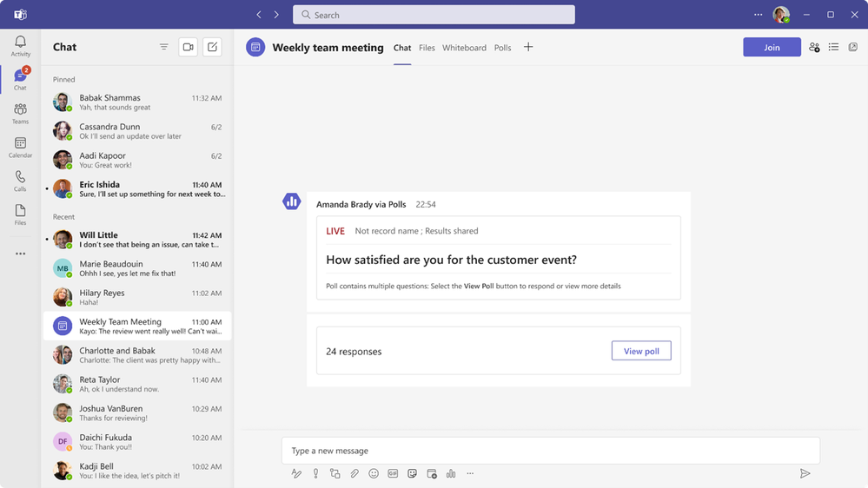Image resolution: width=868 pixels, height=488 pixels.
Task: Open the chat list filter menu
Action: pos(164,47)
